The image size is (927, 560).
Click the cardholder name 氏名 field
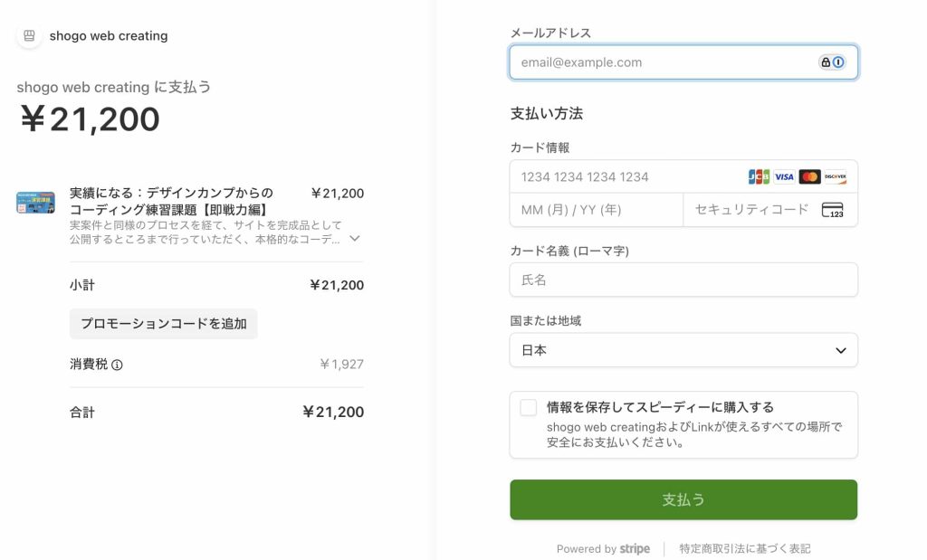[683, 280]
